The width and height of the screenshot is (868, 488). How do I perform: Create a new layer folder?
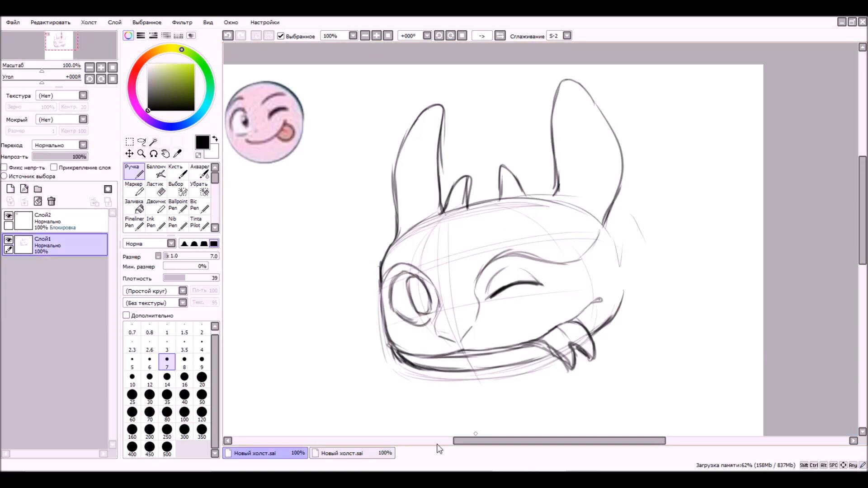[38, 189]
